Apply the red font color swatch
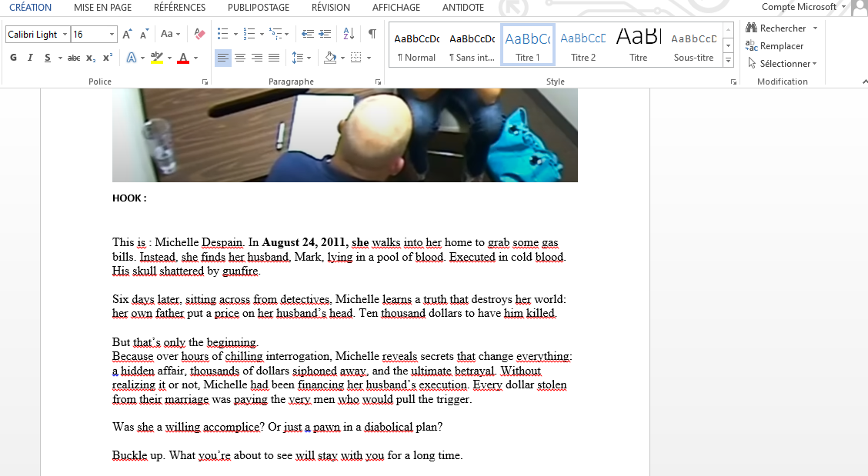 pyautogui.click(x=183, y=58)
